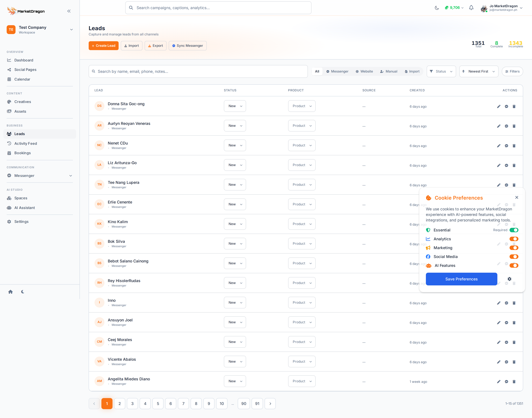
Task: Open Newest First sort dropdown
Action: click(479, 71)
